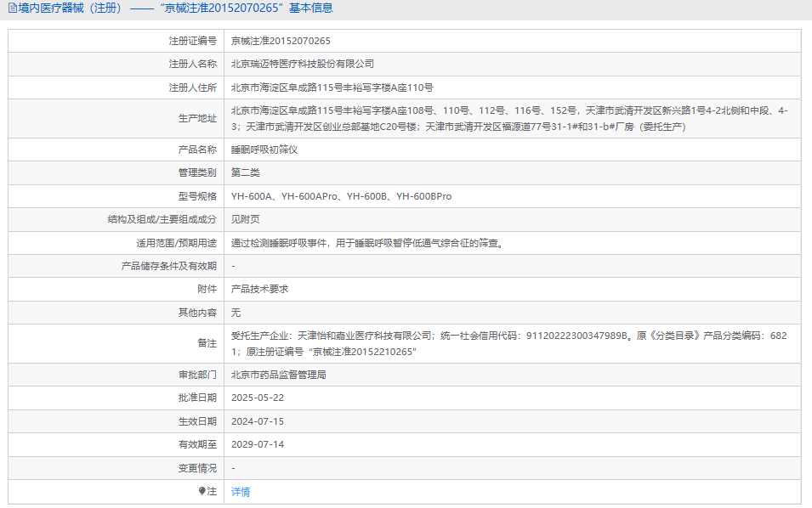Viewport: 812px width, 508px height.
Task: Click the production address value cell
Action: [x=512, y=118]
